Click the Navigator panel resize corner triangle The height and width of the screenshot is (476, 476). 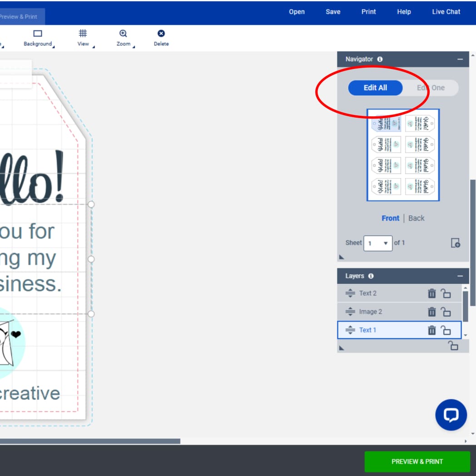(342, 257)
